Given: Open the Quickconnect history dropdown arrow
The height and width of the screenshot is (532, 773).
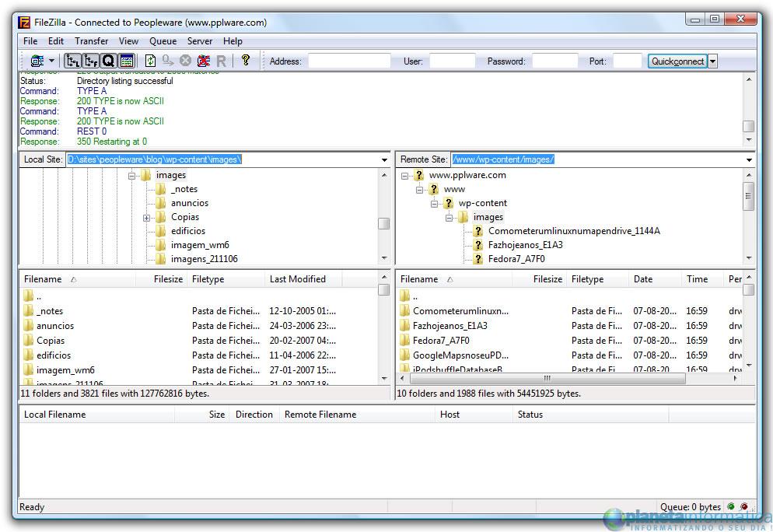Looking at the screenshot, I should (713, 61).
